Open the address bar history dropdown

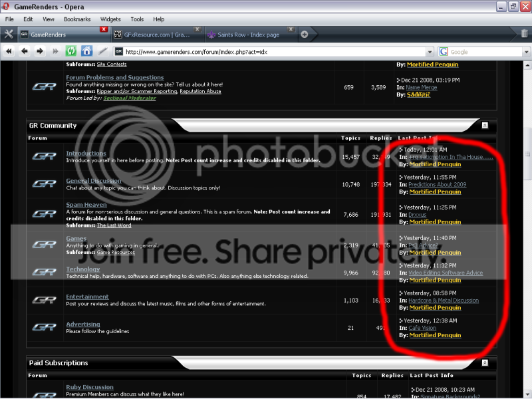tap(430, 52)
